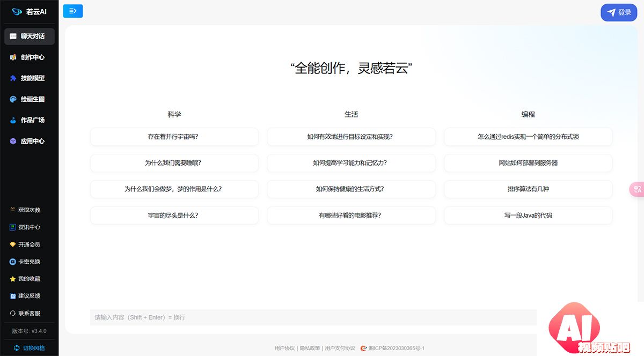The height and width of the screenshot is (356, 644).
Task: Click the 聊天对话 chat bubble icon
Action: [x=13, y=36]
